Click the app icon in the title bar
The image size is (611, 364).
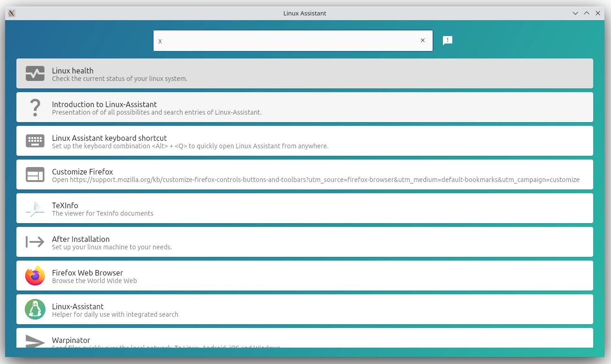point(12,13)
